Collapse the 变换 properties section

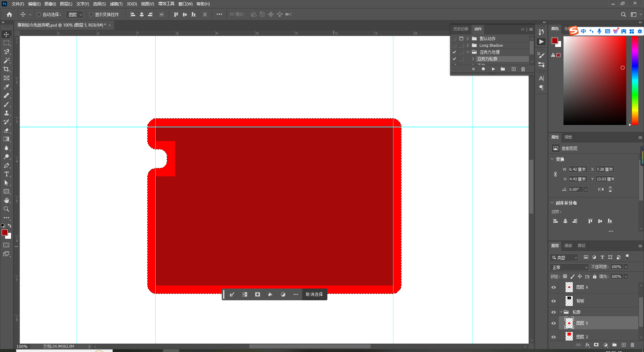(x=552, y=159)
